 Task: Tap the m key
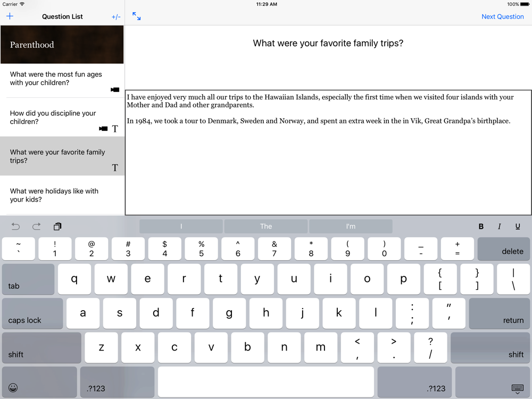coord(321,348)
